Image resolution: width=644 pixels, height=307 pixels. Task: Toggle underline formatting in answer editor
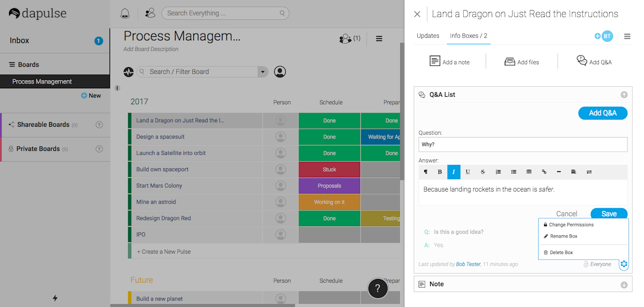468,172
